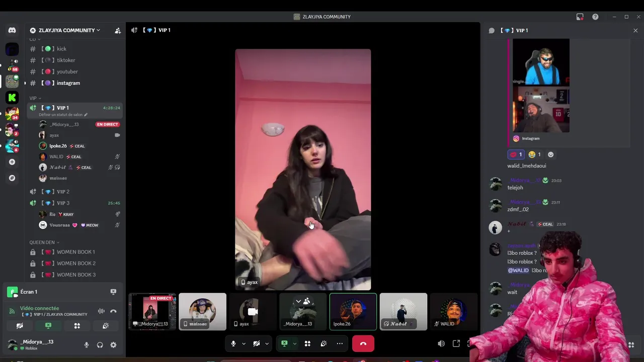Image resolution: width=644 pixels, height=362 pixels.
Task: Pop out the call window
Action: click(x=456, y=343)
